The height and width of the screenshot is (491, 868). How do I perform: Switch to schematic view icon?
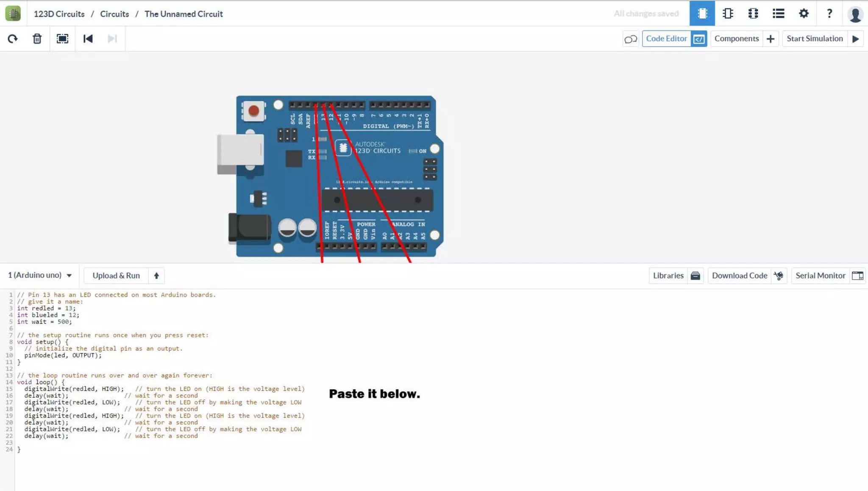pos(728,14)
